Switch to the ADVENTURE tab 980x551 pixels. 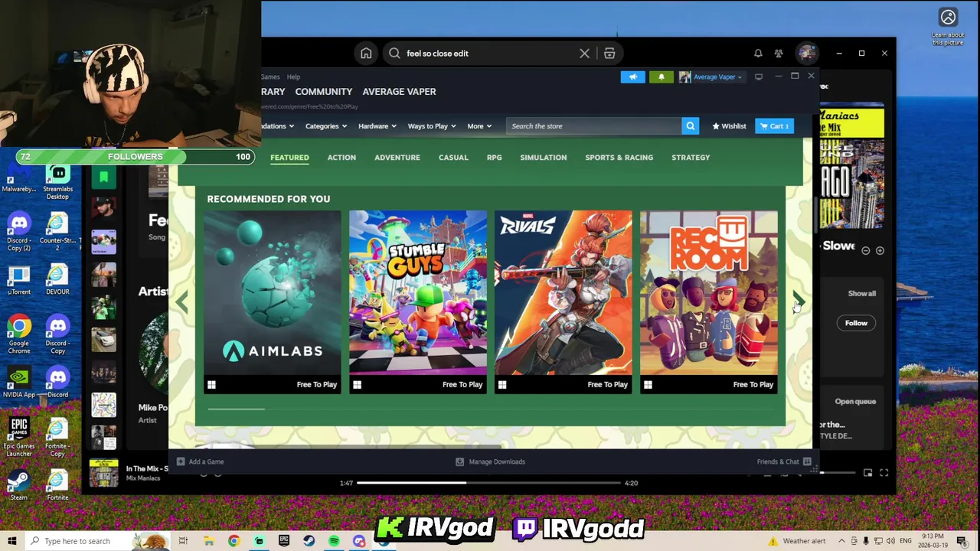point(397,158)
